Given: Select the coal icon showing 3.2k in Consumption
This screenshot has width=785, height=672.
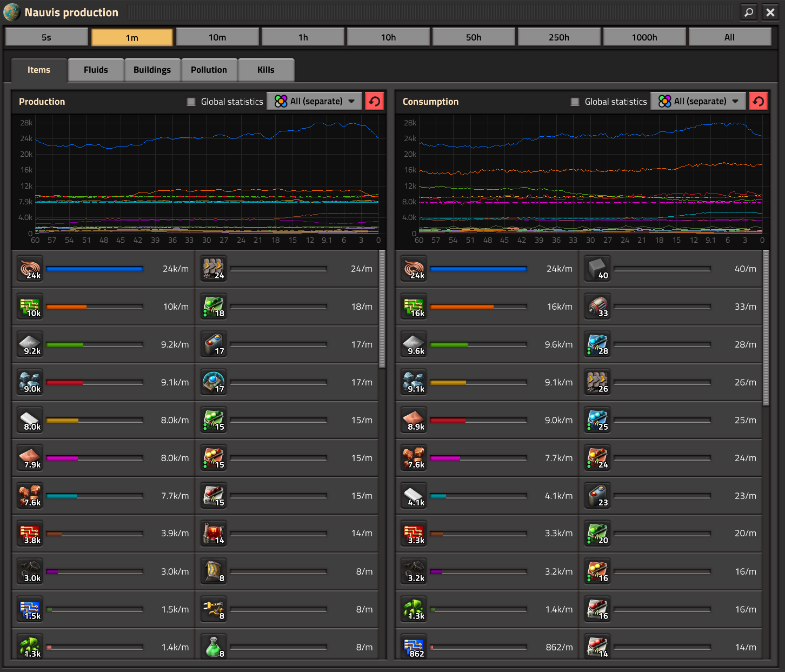Looking at the screenshot, I should [x=414, y=571].
